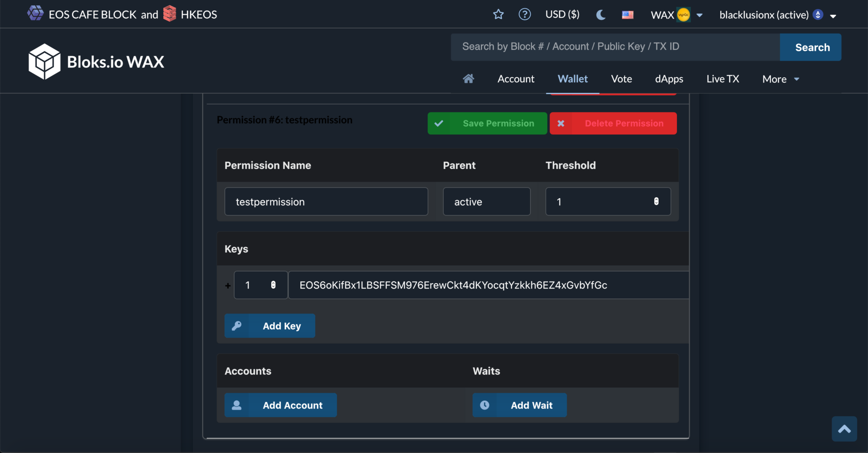Click the EOS CAFE BLOCK text link
The height and width of the screenshot is (453, 868).
[x=92, y=15]
